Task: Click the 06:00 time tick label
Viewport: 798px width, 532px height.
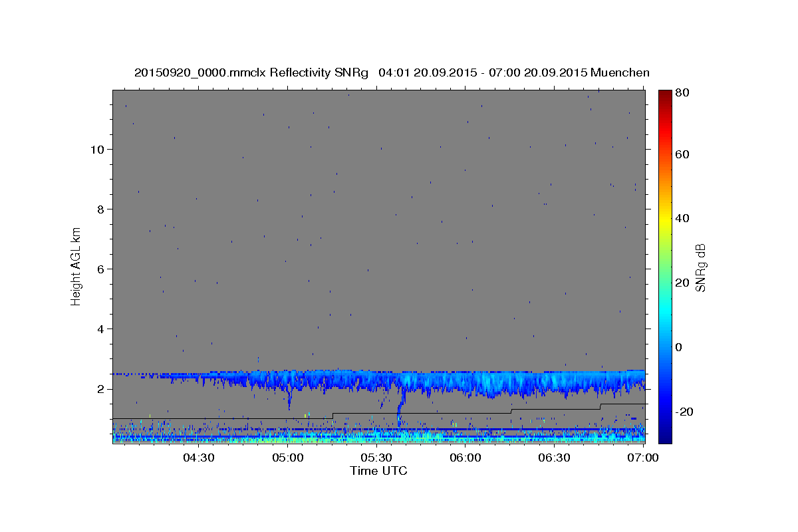Action: point(465,458)
